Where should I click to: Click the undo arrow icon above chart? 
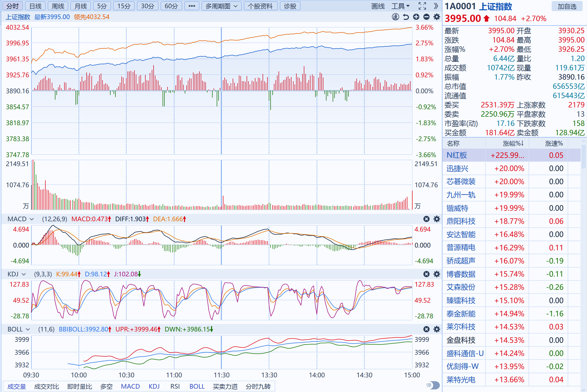tap(406, 17)
